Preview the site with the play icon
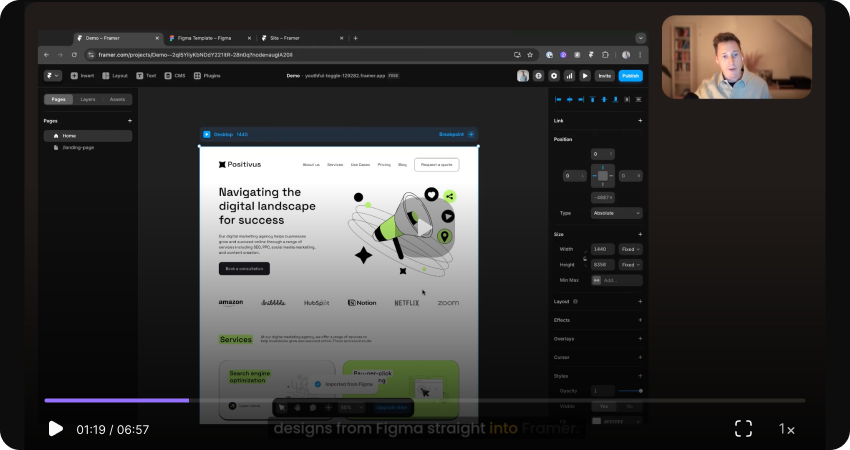Screen dimensions: 850x450 pyautogui.click(x=585, y=76)
